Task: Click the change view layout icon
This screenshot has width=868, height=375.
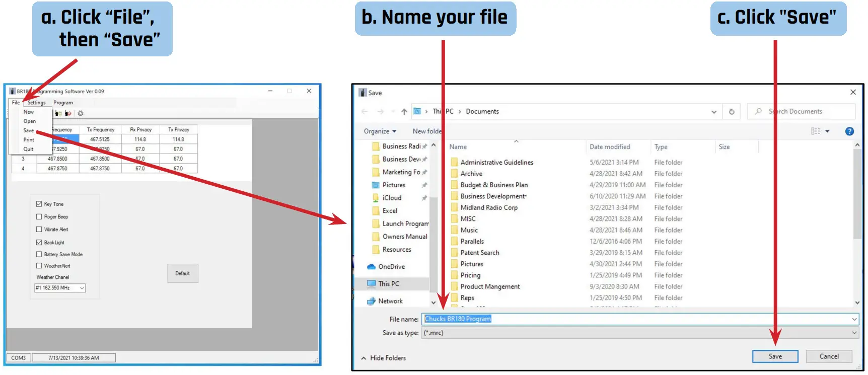Action: coord(816,131)
